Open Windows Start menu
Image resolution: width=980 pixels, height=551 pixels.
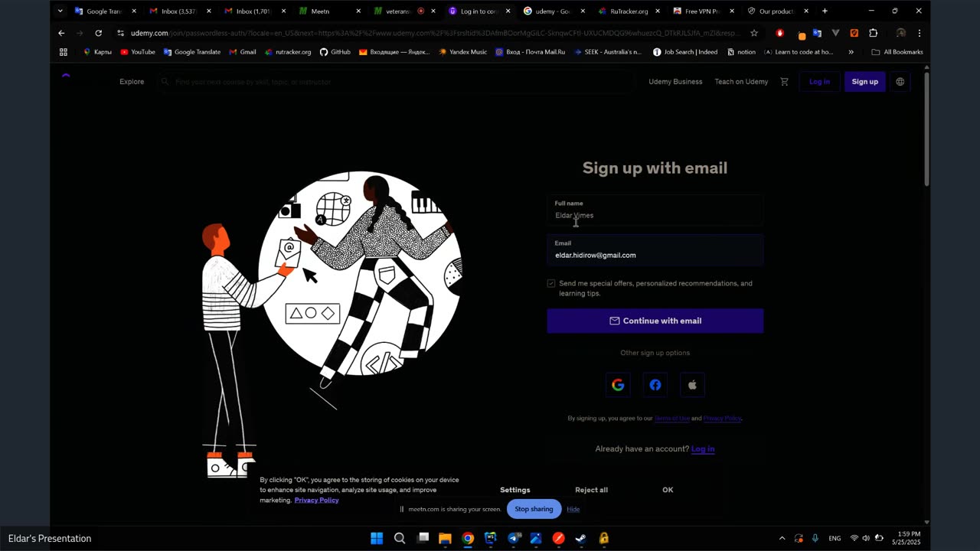(x=377, y=538)
